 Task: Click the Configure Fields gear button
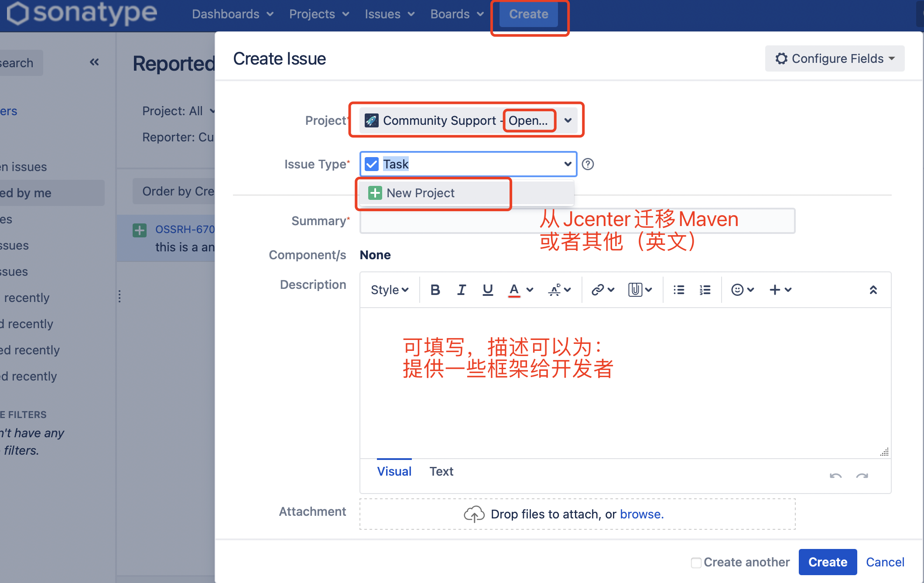(x=835, y=58)
